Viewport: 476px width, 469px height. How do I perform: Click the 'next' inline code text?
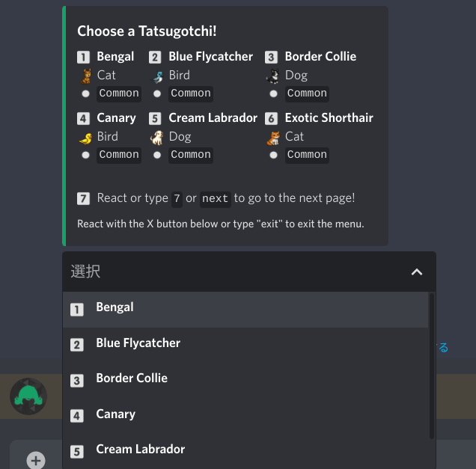(x=216, y=199)
